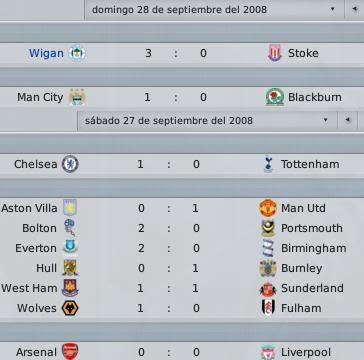Image resolution: width=364 pixels, height=360 pixels.
Task: Click the Tottenham cockerel crest
Action: 268,164
